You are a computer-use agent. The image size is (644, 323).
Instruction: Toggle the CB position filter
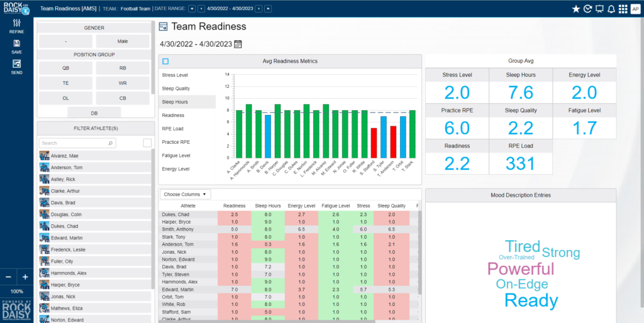(x=123, y=99)
